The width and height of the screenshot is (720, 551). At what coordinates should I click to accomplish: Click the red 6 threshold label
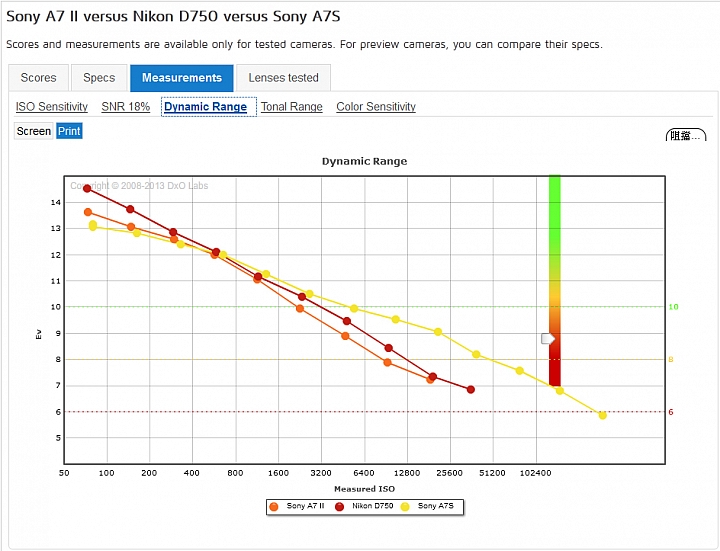pos(671,412)
